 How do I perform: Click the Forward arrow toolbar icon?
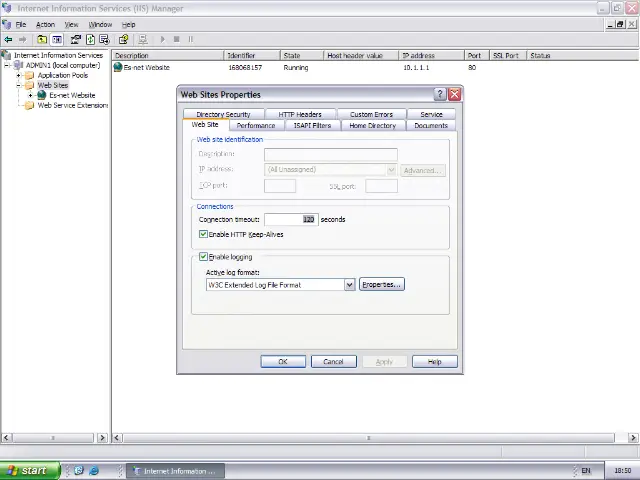pyautogui.click(x=22, y=40)
